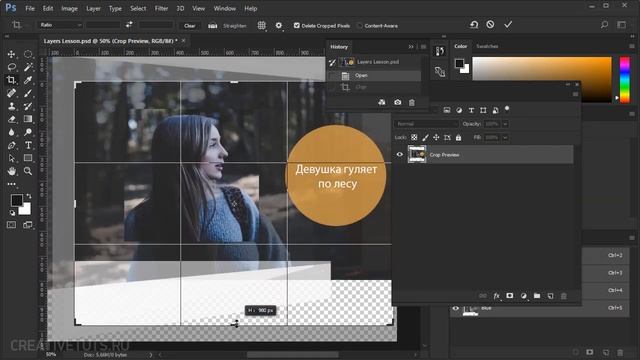Reset default colors icon in toolbox
This screenshot has height=360, width=640.
click(12, 213)
